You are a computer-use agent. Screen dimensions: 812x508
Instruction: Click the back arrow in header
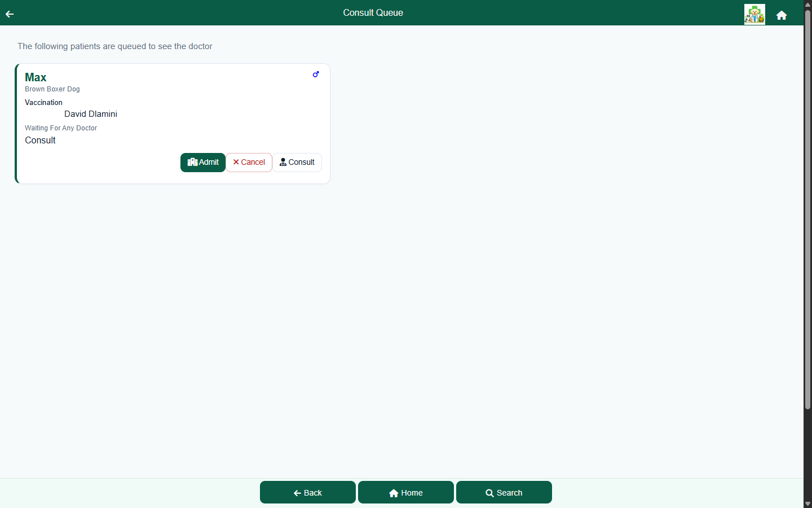(10, 14)
